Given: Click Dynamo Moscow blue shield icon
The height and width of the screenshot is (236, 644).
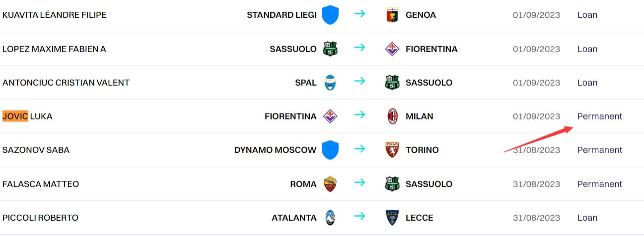Looking at the screenshot, I should (x=330, y=150).
